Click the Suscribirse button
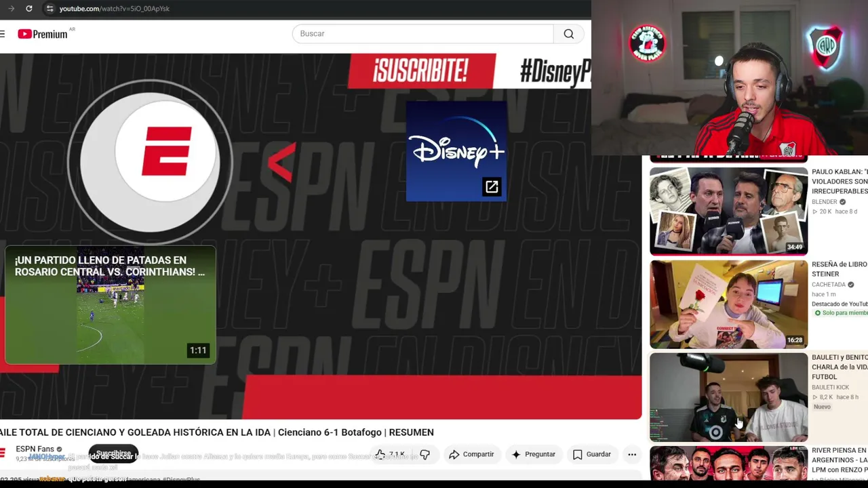Screen dimensions: 868x488 pyautogui.click(x=113, y=453)
